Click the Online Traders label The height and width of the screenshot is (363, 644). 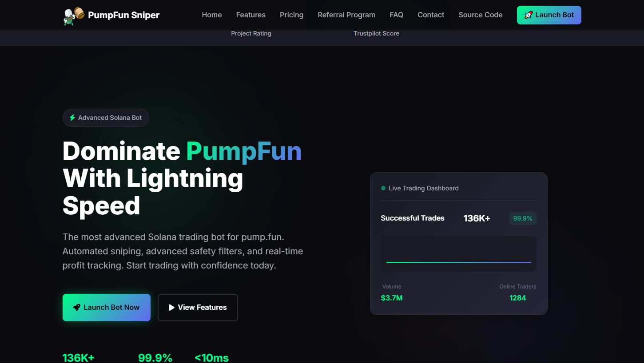(518, 287)
